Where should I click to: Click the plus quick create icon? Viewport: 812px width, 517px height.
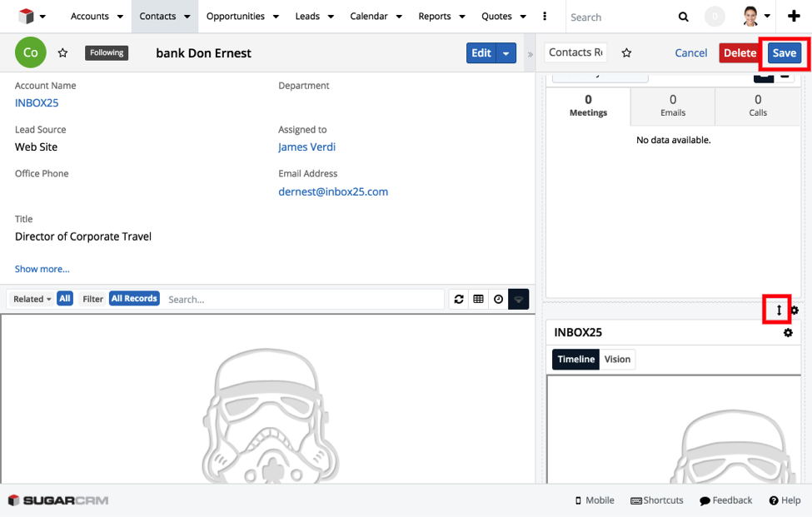coord(794,16)
